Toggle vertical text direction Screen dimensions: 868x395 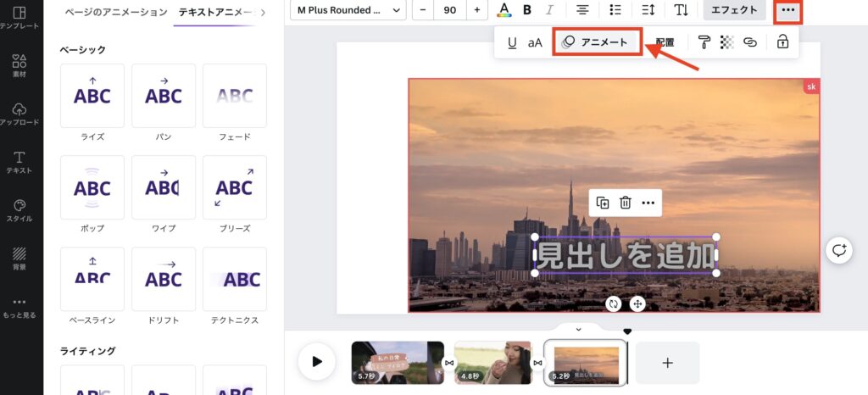pyautogui.click(x=681, y=10)
